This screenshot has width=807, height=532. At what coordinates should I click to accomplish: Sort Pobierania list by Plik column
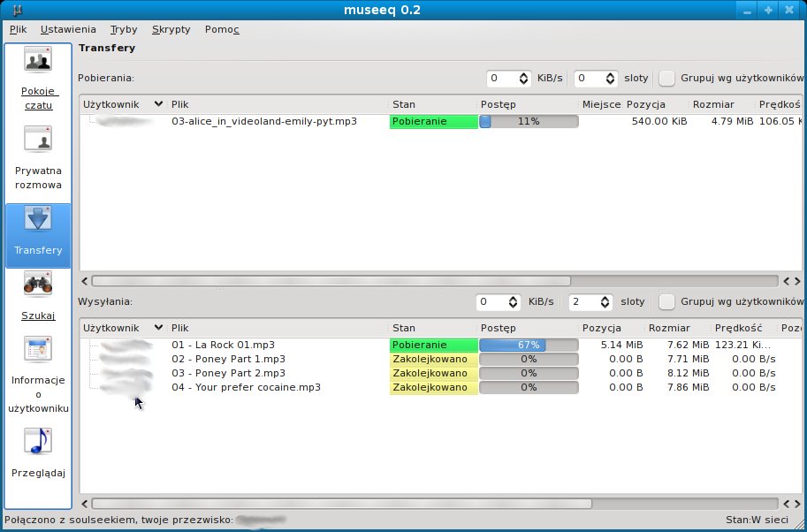tap(278, 104)
